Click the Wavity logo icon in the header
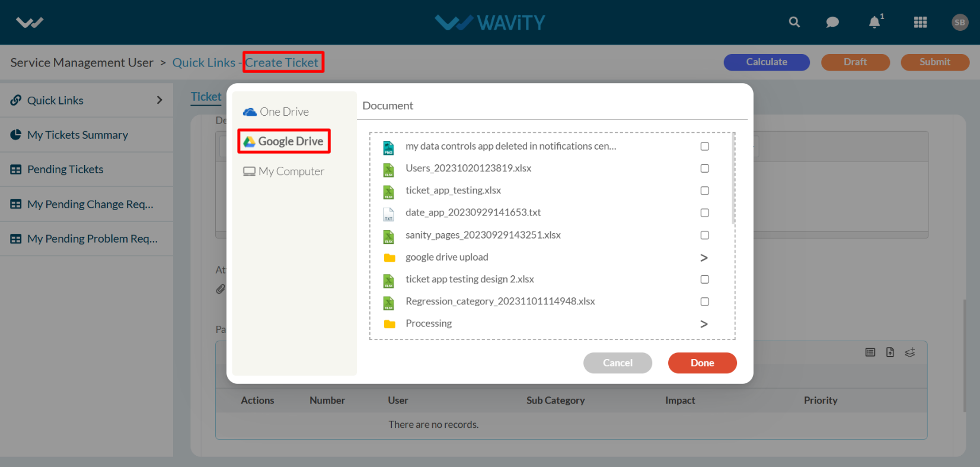This screenshot has width=980, height=467. click(30, 23)
